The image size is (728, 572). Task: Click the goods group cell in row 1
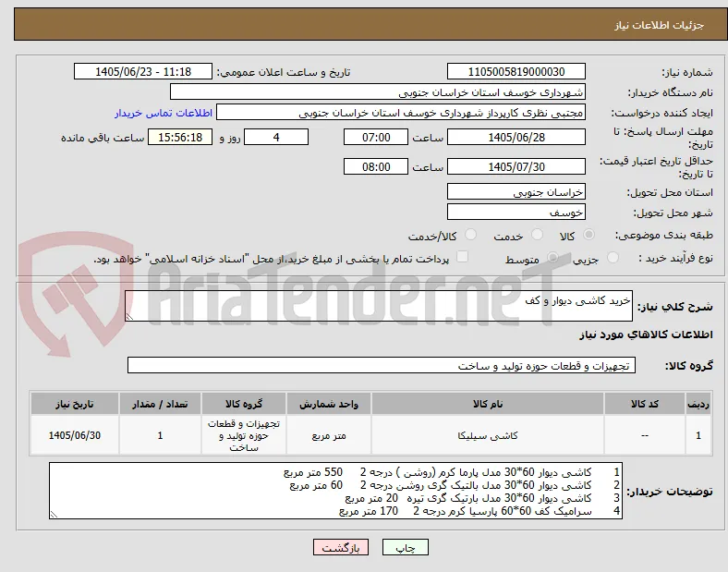(x=244, y=435)
